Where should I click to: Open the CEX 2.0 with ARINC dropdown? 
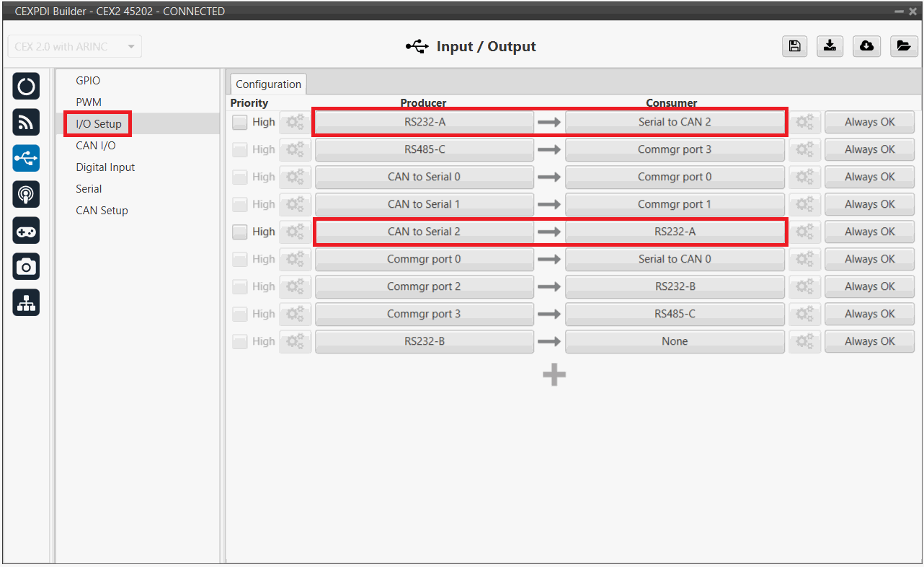pyautogui.click(x=74, y=46)
